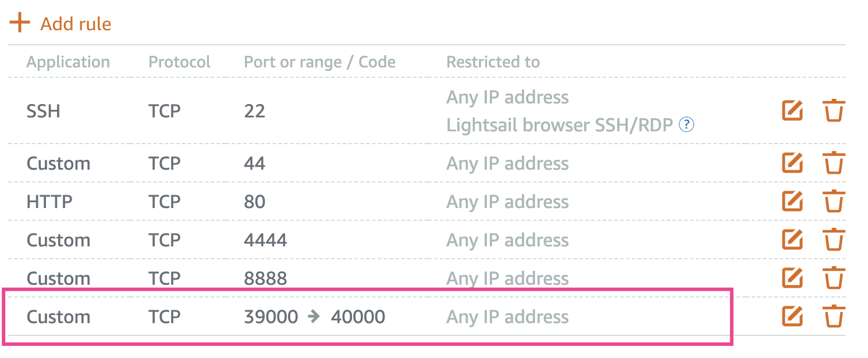868x358 pixels.
Task: Delete the Custom TCP 8888 rule
Action: pyautogui.click(x=833, y=278)
